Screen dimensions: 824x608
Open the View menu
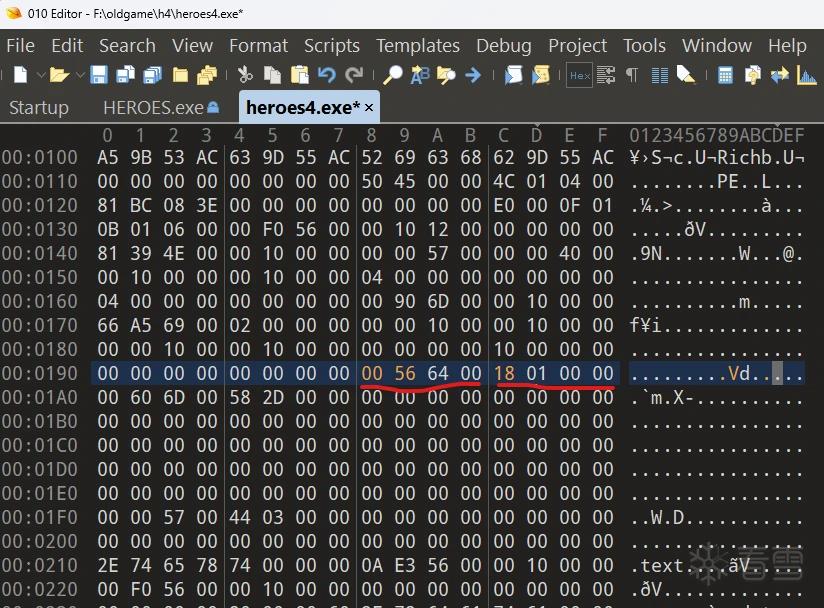click(192, 46)
